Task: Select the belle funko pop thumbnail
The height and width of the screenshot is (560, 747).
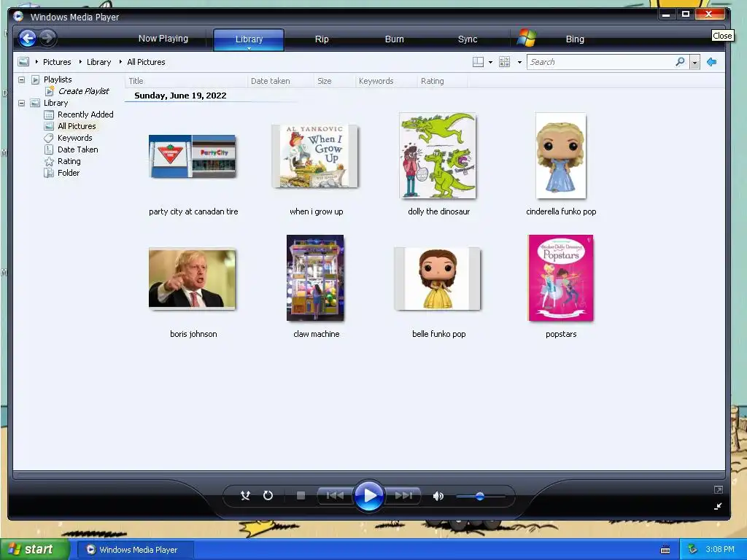Action: click(x=438, y=279)
